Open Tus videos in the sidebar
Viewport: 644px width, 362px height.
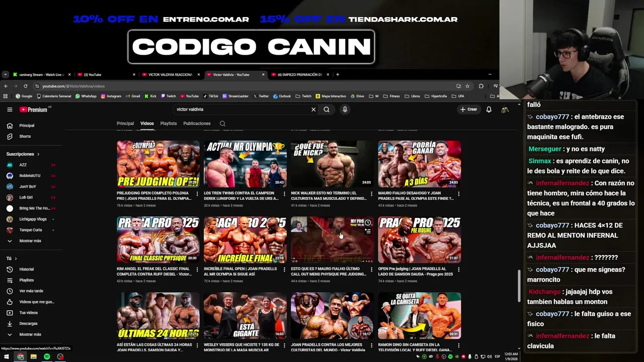28,313
